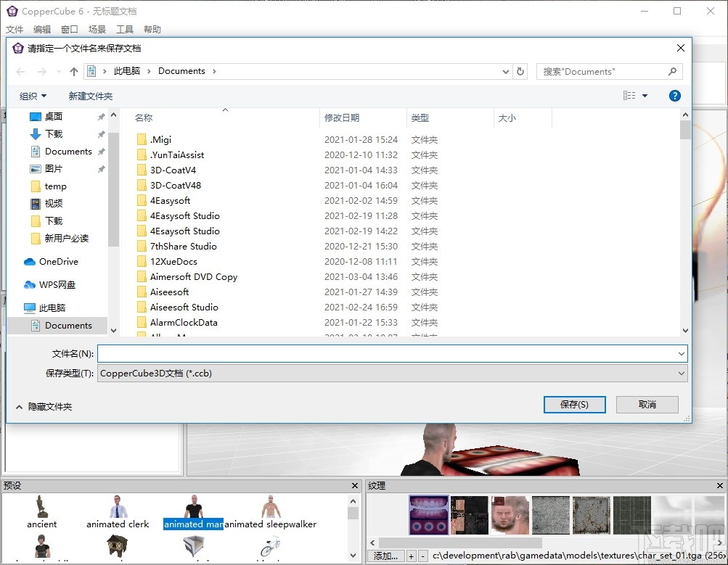Select 桌面 in the sidebar

click(54, 117)
